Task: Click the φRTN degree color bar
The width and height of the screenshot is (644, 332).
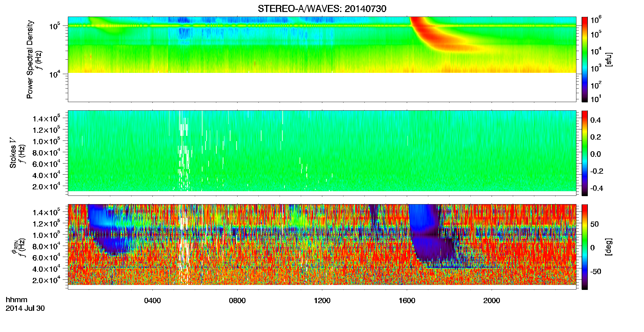Action: click(585, 247)
